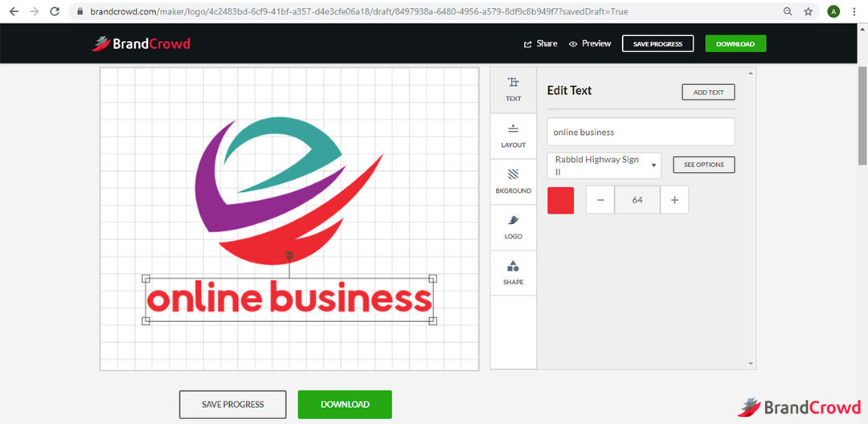Bookmark this page with star icon

tap(809, 11)
